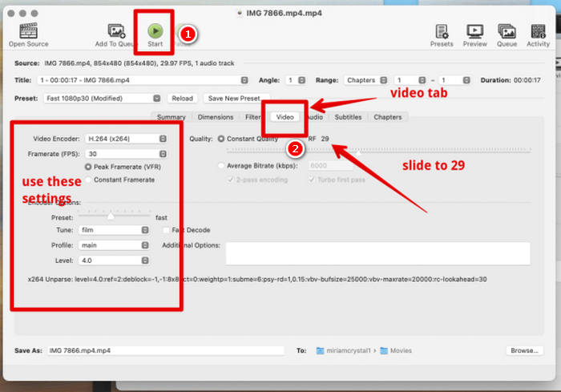Select the Video tab
This screenshot has width=561, height=392.
click(x=285, y=117)
